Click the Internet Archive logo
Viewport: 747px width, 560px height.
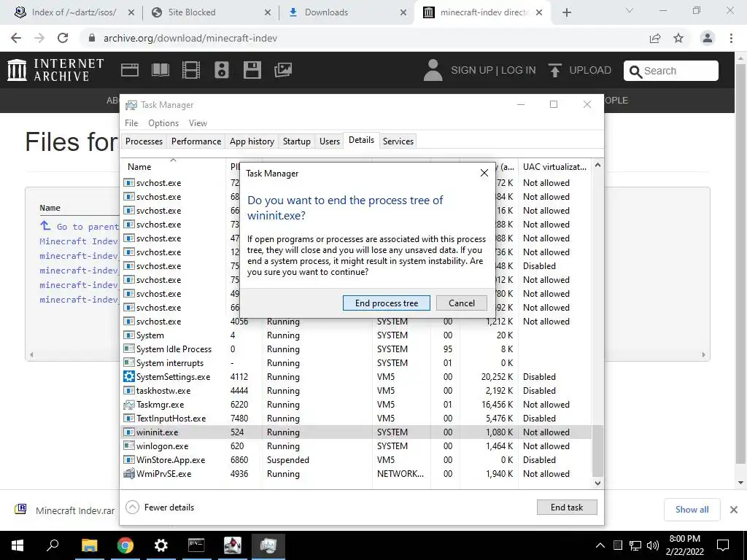(x=55, y=70)
